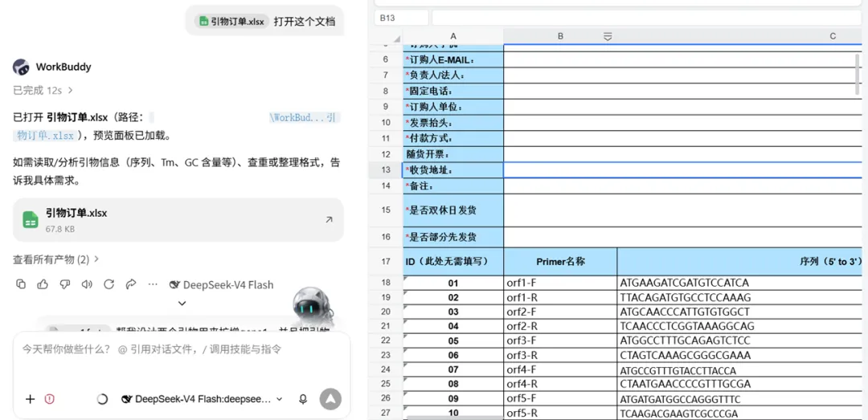Viewport: 868px width, 420px height.
Task: Select cell 订购人单位
Action: point(453,107)
